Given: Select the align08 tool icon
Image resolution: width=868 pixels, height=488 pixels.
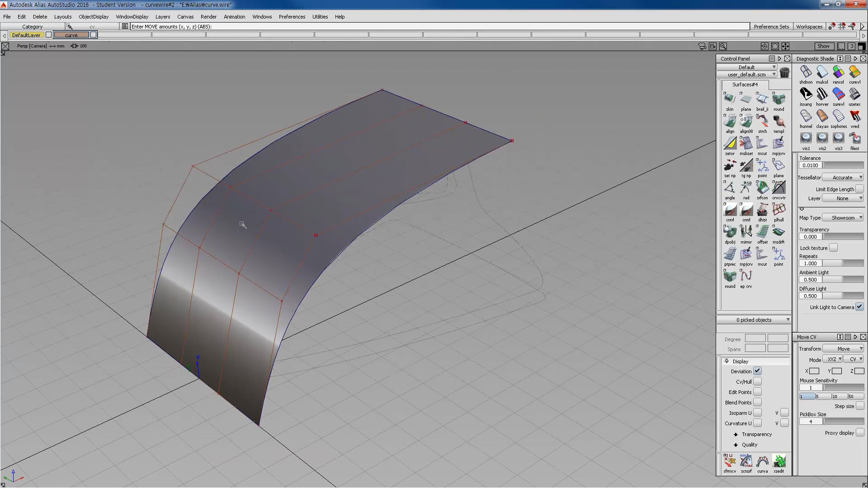Looking at the screenshot, I should point(746,121).
